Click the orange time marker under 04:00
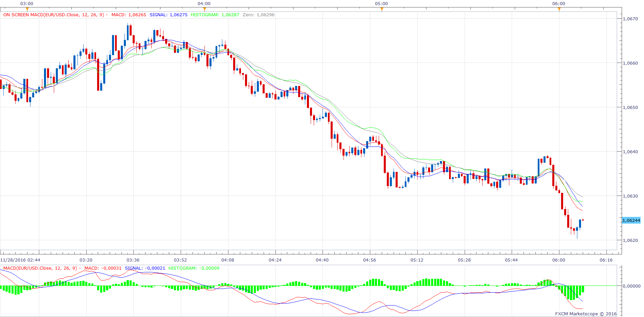This screenshot has height=317, width=644. 204,9
